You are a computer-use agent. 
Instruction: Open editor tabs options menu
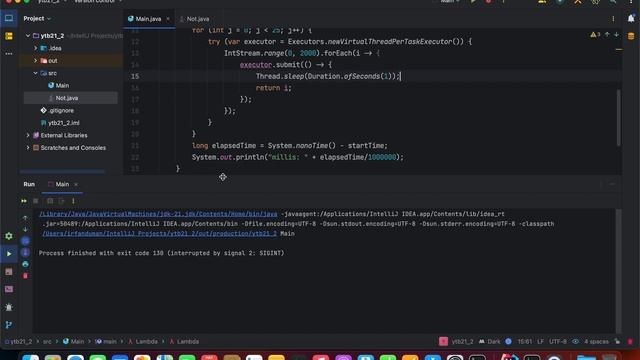613,19
